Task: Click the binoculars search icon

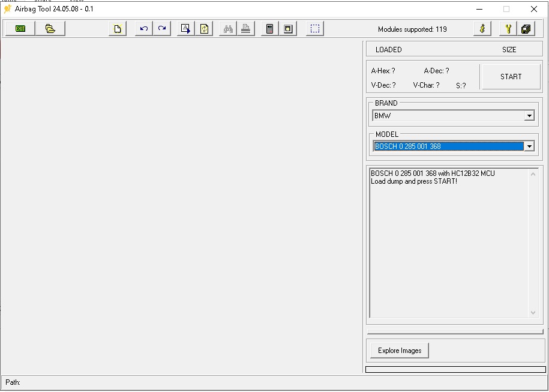Action: (x=228, y=29)
